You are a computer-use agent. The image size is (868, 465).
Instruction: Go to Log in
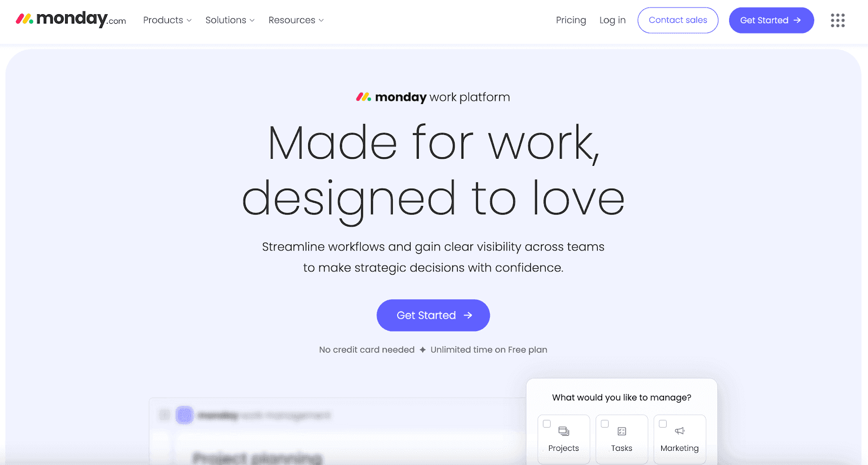click(612, 20)
